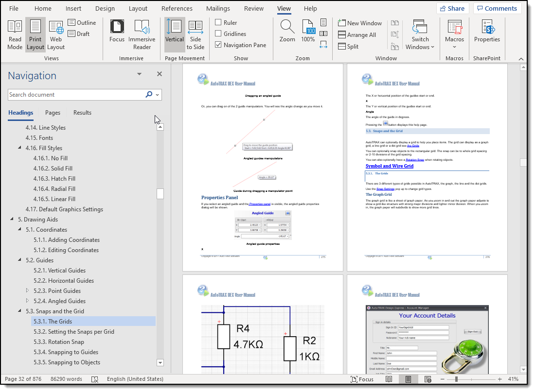Click the Share button
Viewport: 535px width, 392px height.
pos(452,8)
